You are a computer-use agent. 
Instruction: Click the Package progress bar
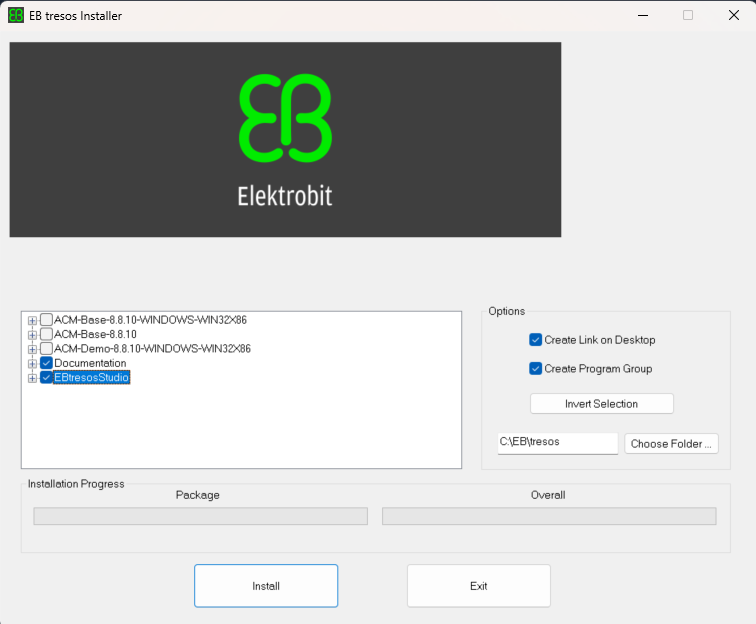tap(201, 516)
